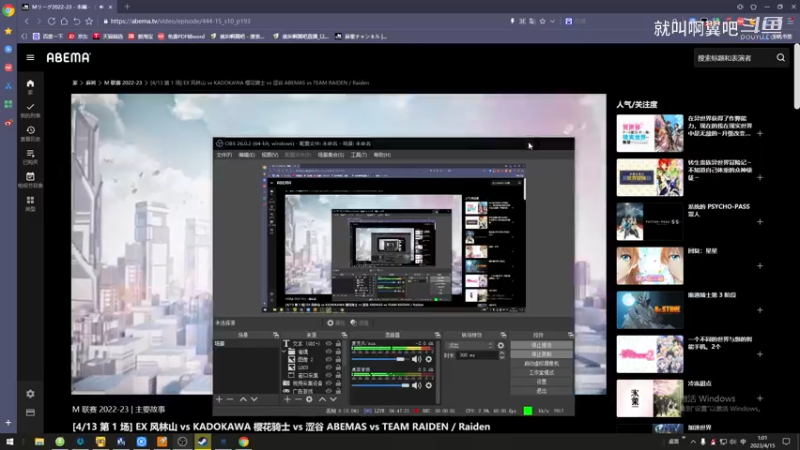Open TV schedule calendar icon
Viewport: 800px width, 450px height.
click(x=30, y=177)
